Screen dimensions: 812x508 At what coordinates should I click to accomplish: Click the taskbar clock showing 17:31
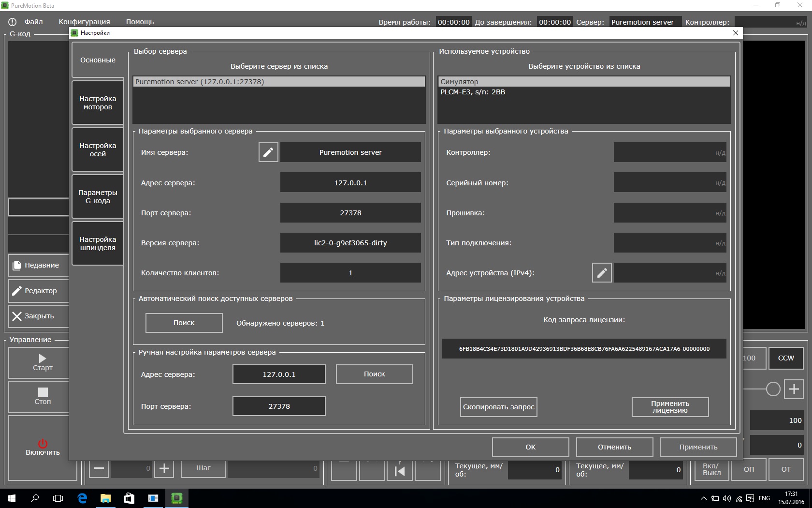pos(791,498)
